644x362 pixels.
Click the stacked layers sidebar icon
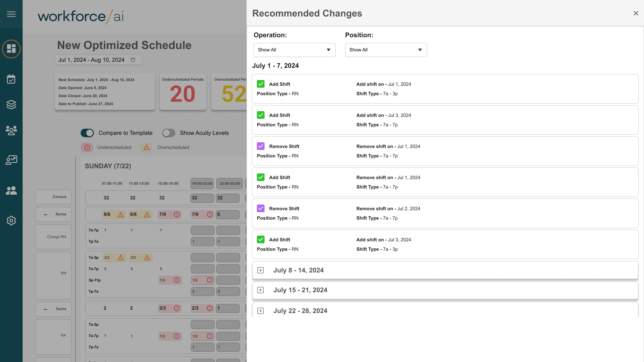click(11, 104)
